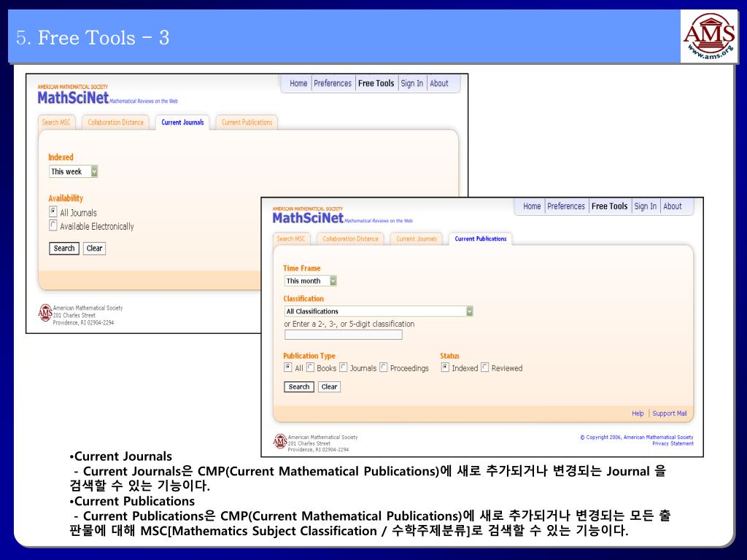Click MathSciNet logo in Current Journals window
Screen dimensions: 747x560
(x=73, y=98)
